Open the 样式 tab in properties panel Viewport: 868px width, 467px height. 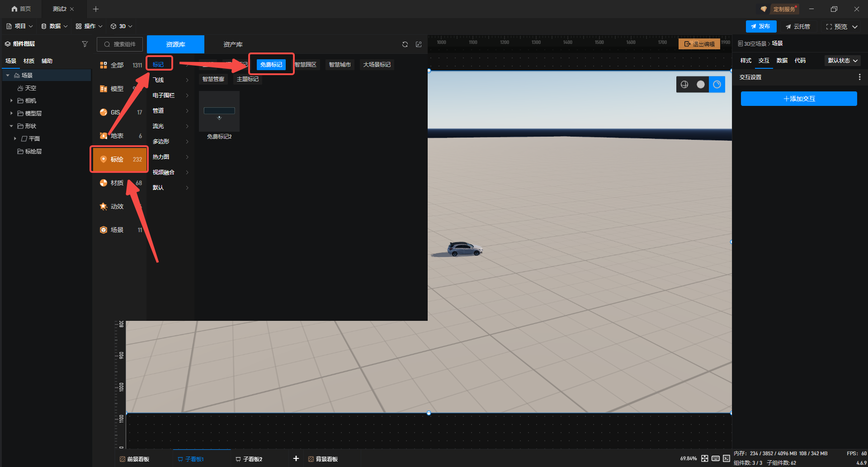point(745,61)
